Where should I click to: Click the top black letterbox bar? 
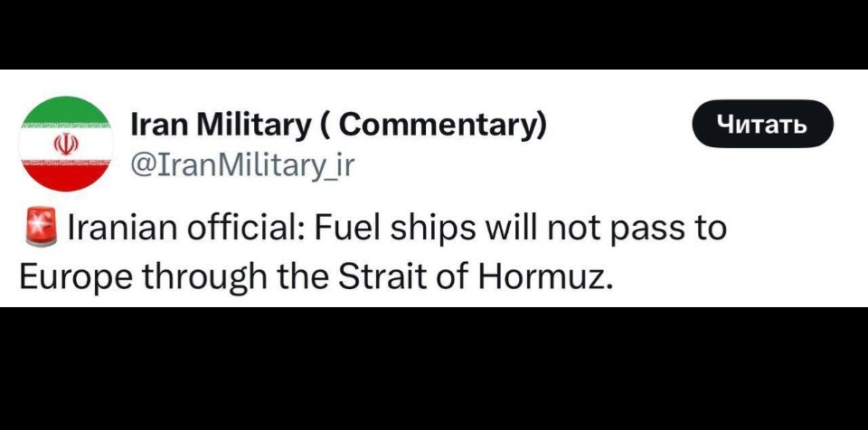point(434,34)
